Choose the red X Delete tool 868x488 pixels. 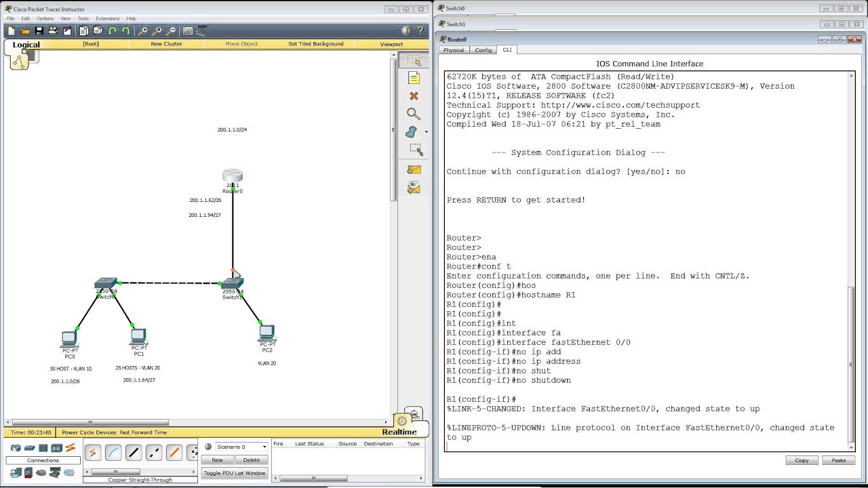point(414,96)
